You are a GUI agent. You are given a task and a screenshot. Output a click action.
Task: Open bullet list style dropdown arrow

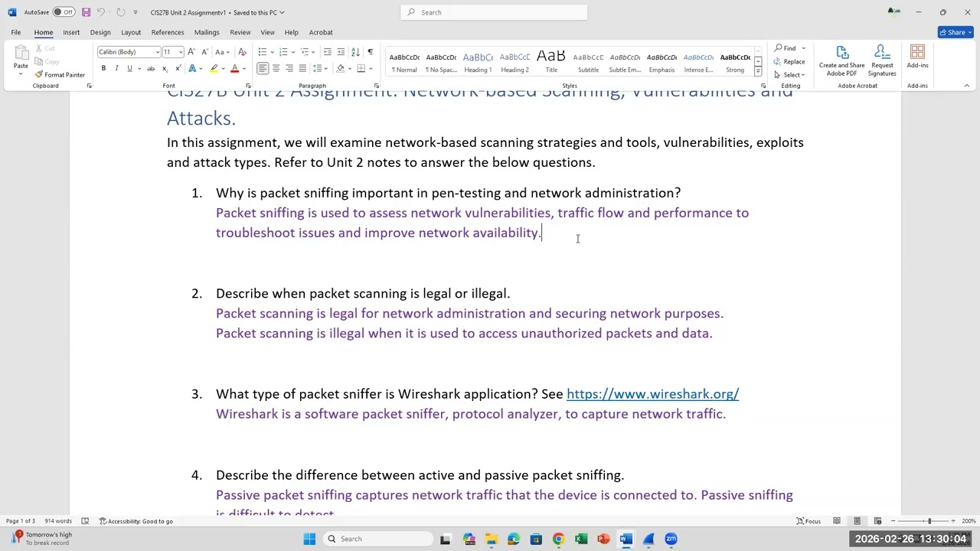coord(270,52)
